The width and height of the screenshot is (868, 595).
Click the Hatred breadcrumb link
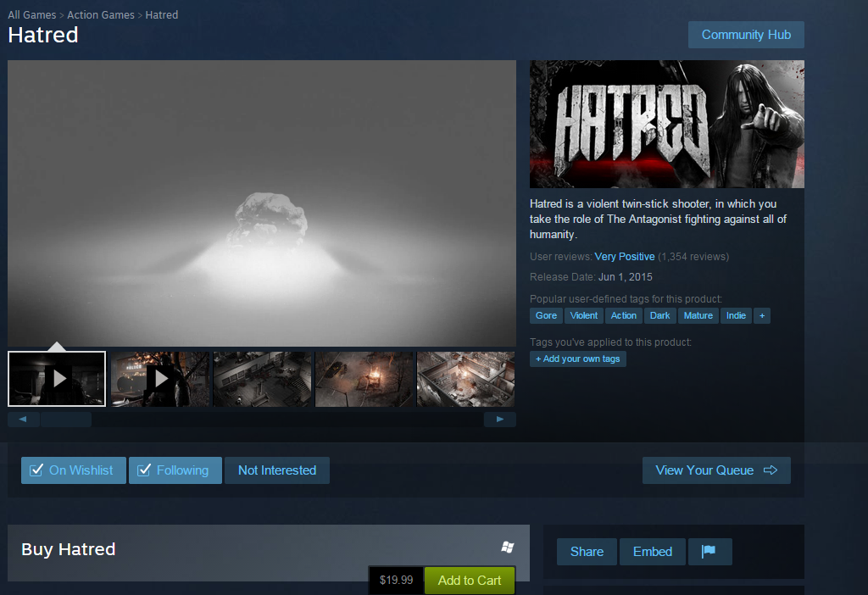pyautogui.click(x=162, y=15)
